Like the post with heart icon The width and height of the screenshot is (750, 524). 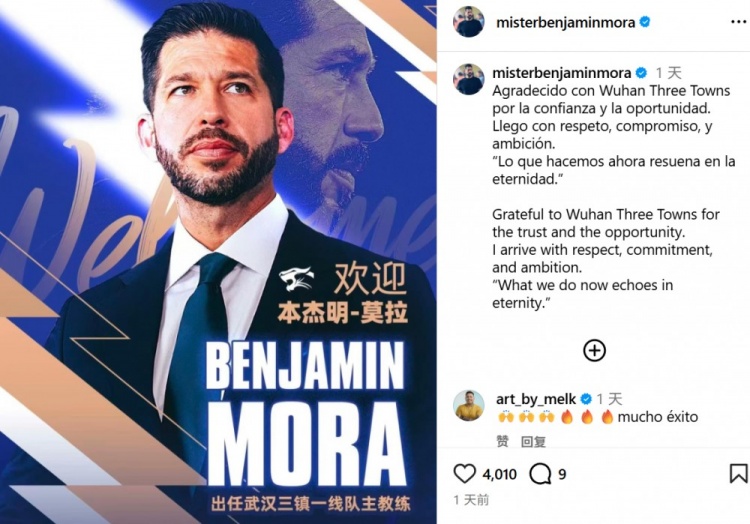coord(464,474)
